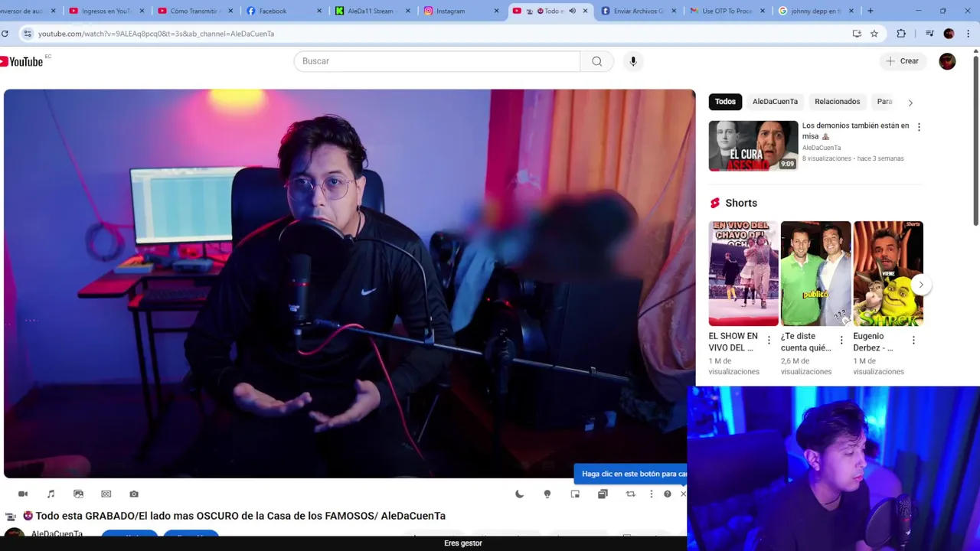Bookmark this page with star icon
Image resolution: width=980 pixels, height=551 pixels.
874,34
